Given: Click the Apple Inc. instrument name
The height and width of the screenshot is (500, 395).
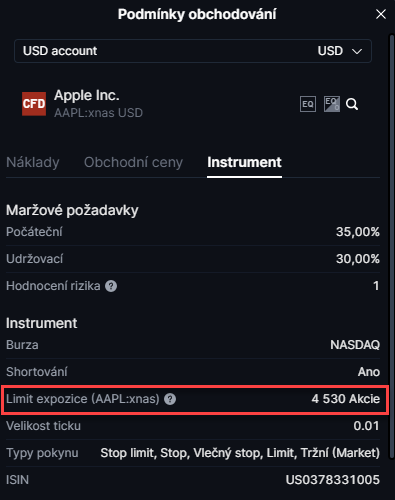Looking at the screenshot, I should [87, 95].
